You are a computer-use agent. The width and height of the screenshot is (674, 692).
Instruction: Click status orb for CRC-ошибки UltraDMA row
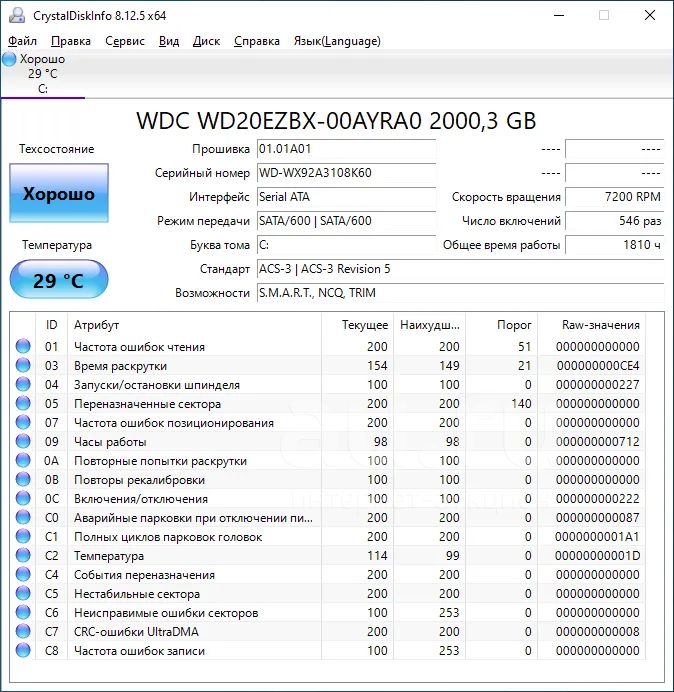tap(23, 631)
